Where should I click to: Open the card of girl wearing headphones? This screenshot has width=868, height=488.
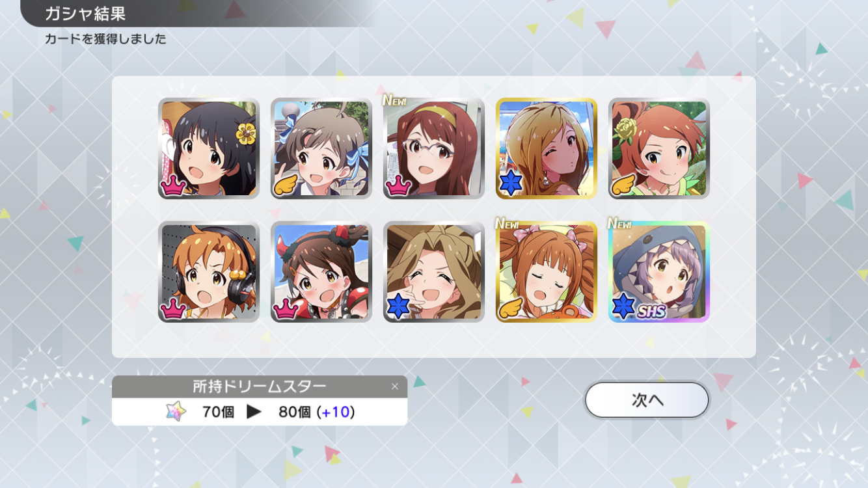(x=209, y=272)
